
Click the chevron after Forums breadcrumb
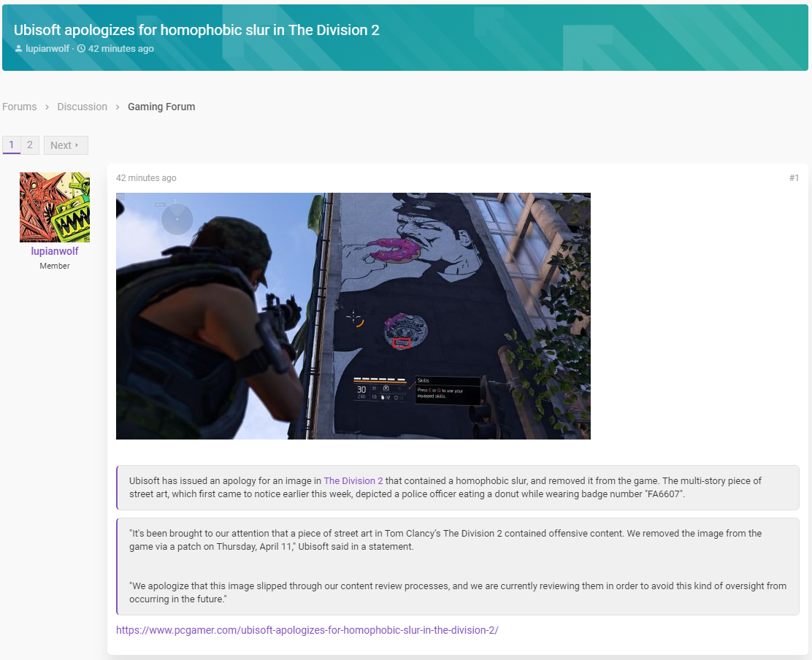[47, 107]
